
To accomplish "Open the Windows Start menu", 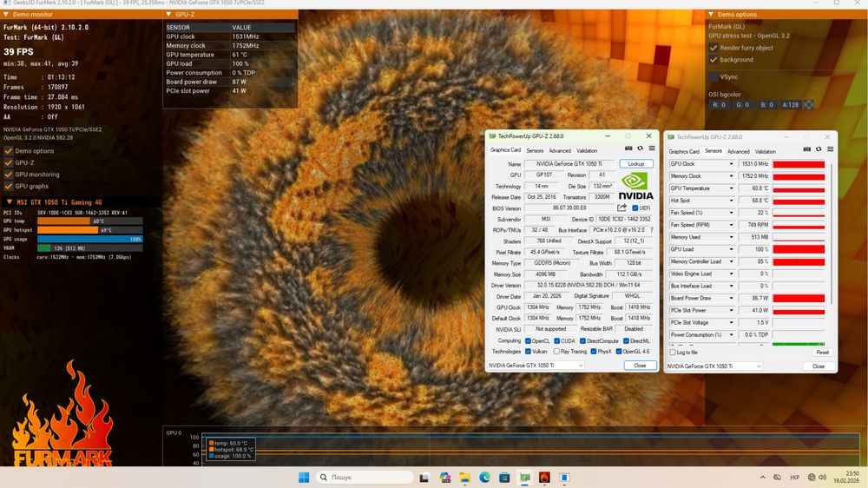I will coord(304,478).
